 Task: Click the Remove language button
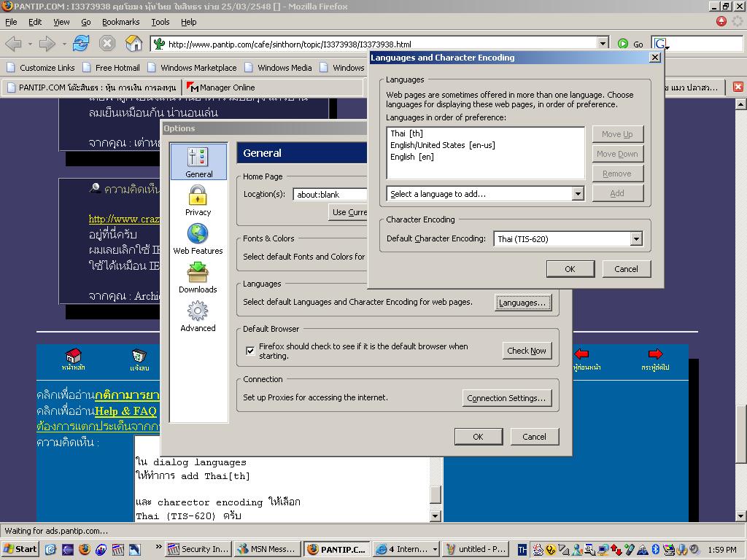(x=617, y=174)
